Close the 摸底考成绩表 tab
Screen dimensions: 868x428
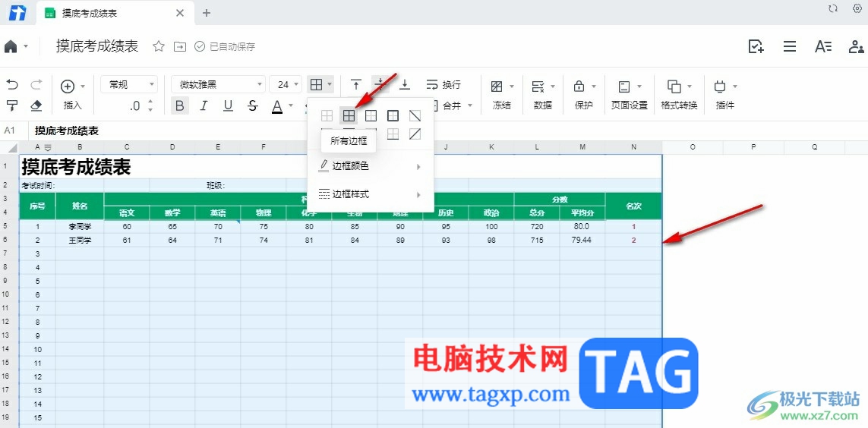coord(180,13)
